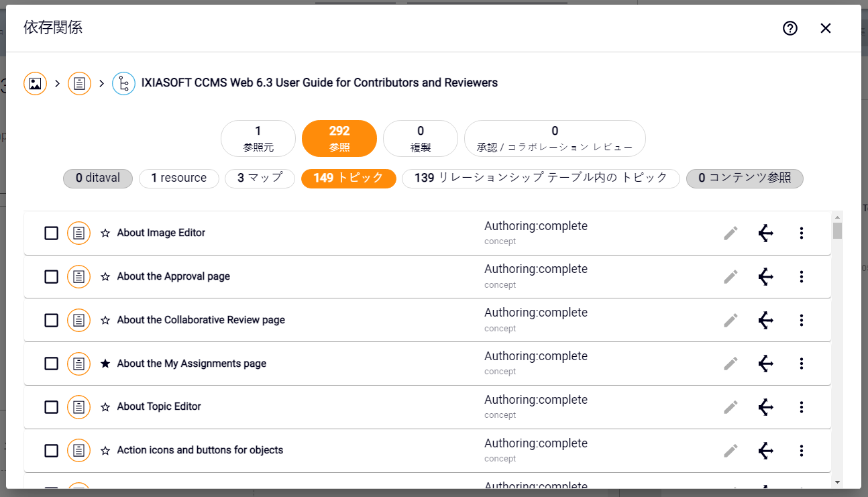The width and height of the screenshot is (868, 497).
Task: Click the map breadcrumb icon
Action: [123, 83]
